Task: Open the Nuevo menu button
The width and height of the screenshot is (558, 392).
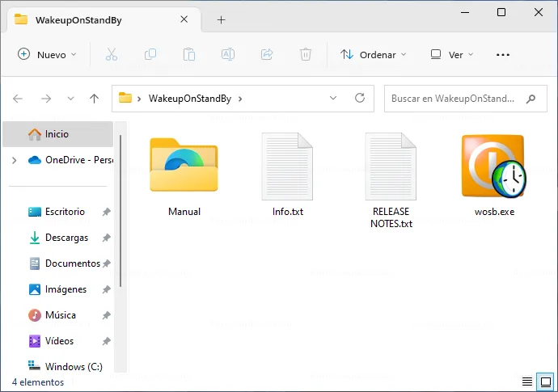Action: 47,54
